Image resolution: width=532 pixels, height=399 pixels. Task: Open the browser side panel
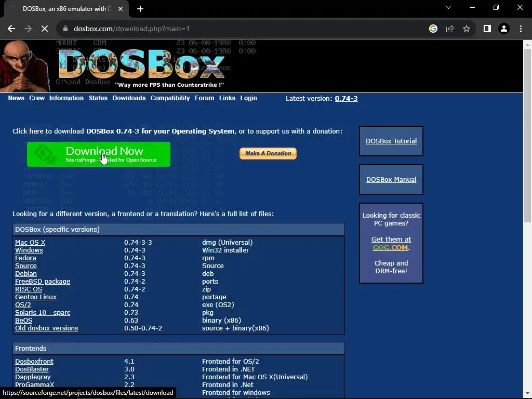(x=487, y=29)
